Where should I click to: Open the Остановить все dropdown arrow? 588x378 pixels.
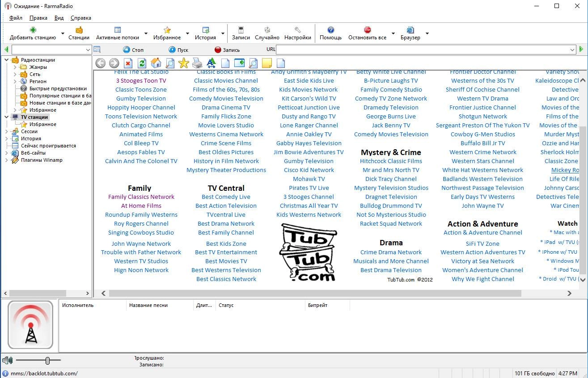(393, 34)
